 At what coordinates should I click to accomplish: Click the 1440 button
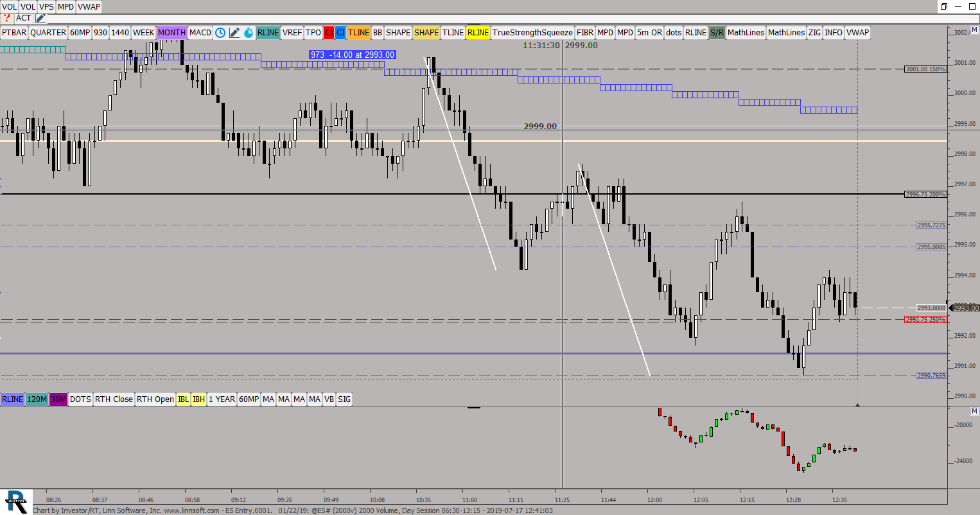pos(120,33)
